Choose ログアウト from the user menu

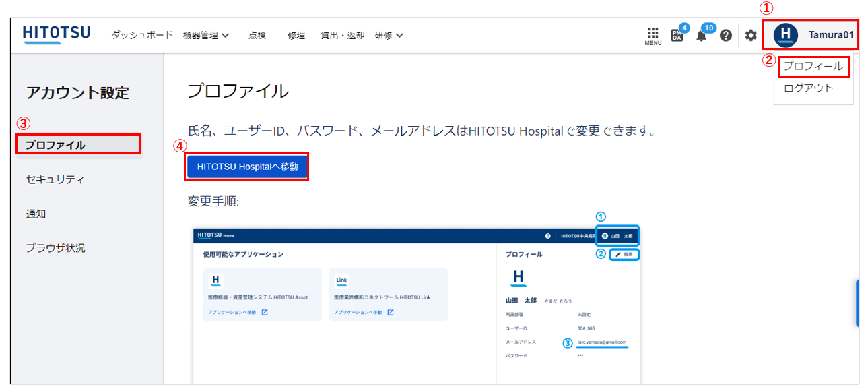(809, 88)
